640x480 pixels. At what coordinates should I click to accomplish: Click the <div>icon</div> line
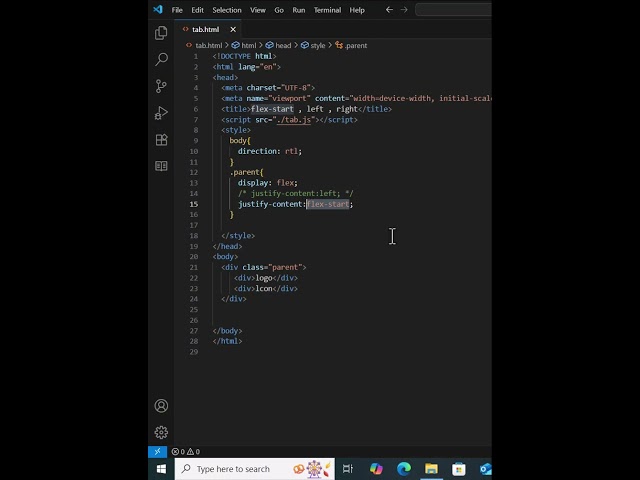266,289
